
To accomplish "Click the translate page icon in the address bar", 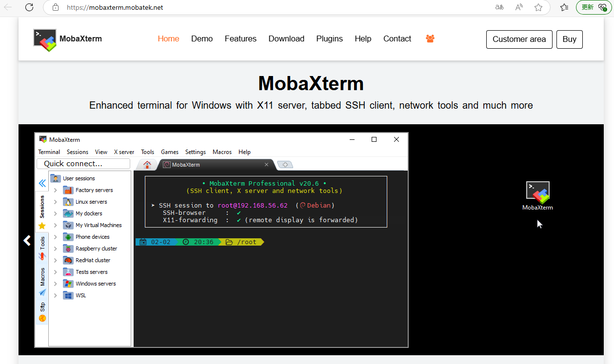I will pyautogui.click(x=499, y=7).
